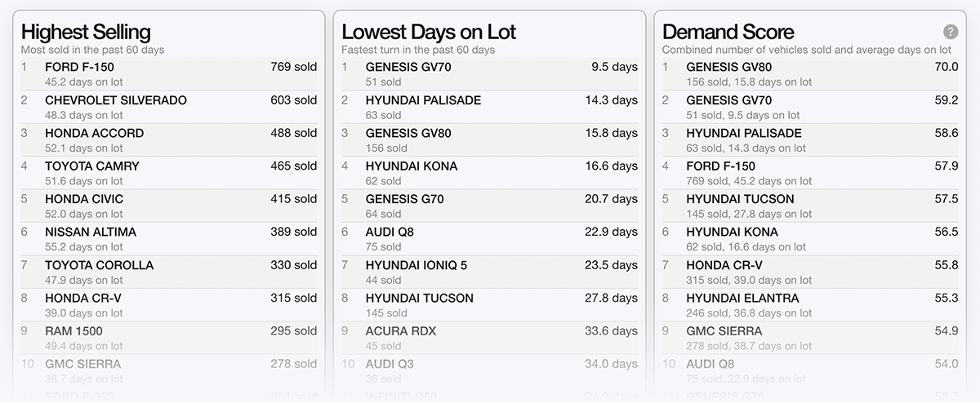980x403 pixels.
Task: Click Hyundai Palisade in Lowest Days list
Action: pyautogui.click(x=423, y=100)
